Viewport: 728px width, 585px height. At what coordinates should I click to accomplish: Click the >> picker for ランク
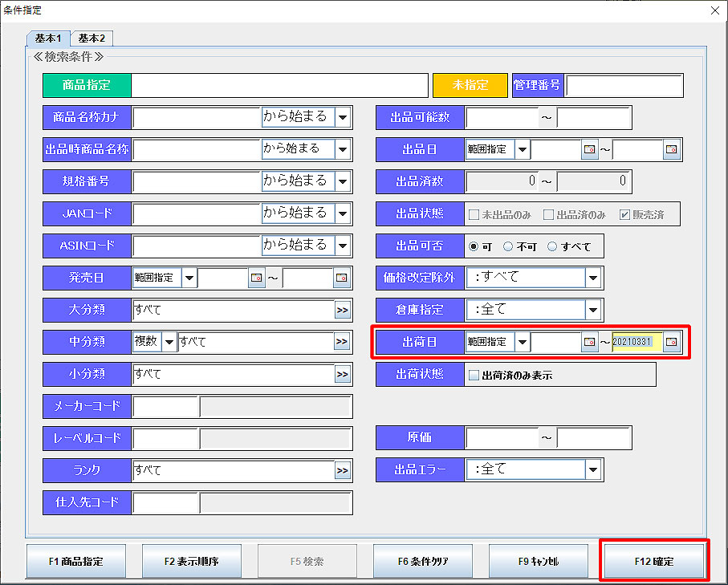[x=343, y=470]
